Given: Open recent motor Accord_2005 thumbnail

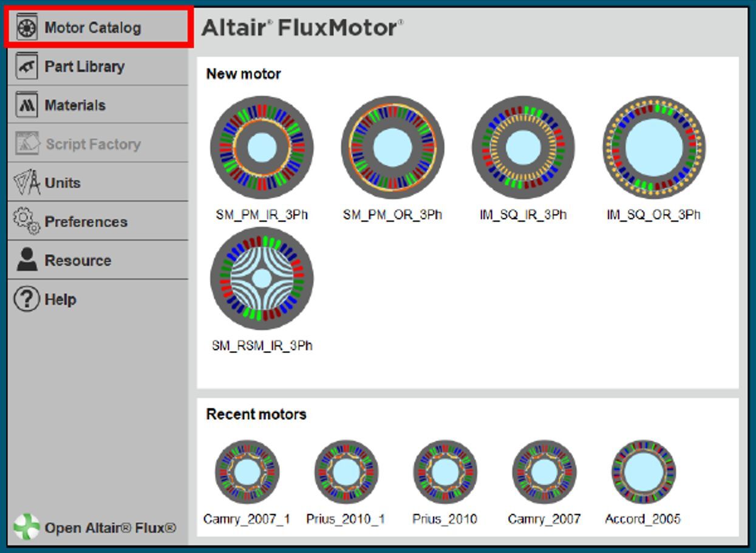Looking at the screenshot, I should click(643, 472).
